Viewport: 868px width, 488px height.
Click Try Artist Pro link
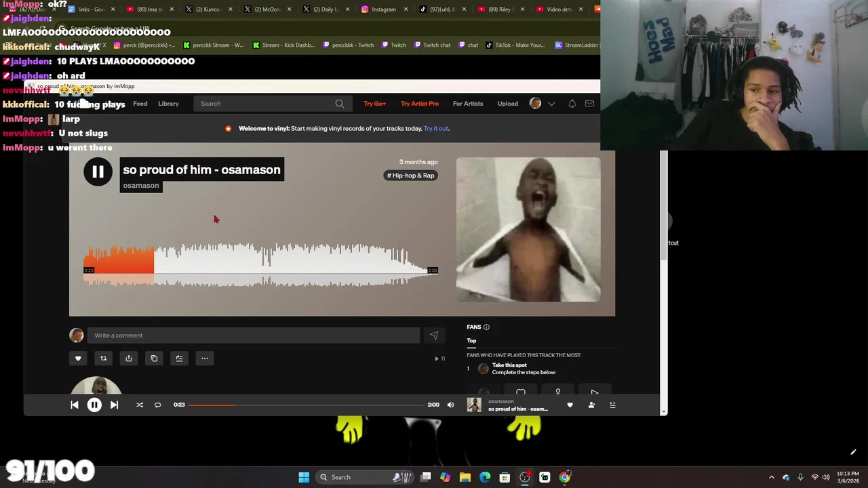click(x=420, y=104)
